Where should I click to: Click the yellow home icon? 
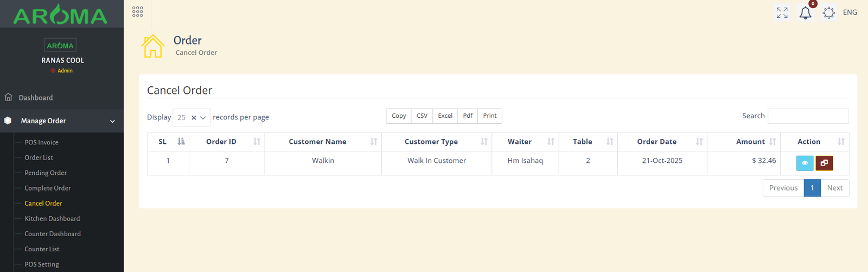(153, 46)
